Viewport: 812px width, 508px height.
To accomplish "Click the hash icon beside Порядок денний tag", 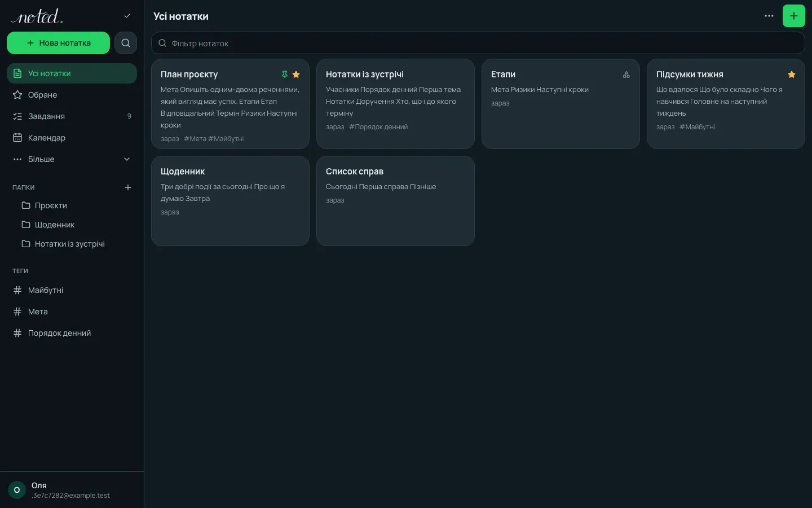I will pos(17,333).
